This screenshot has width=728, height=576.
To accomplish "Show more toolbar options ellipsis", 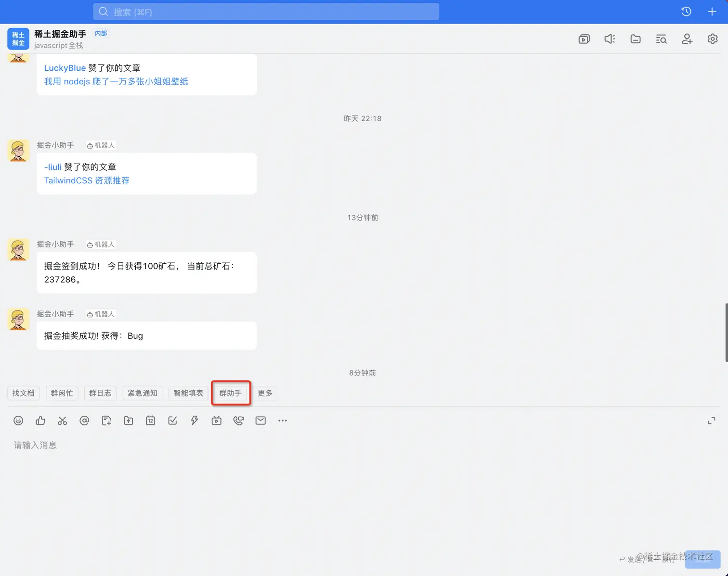I will pyautogui.click(x=283, y=421).
